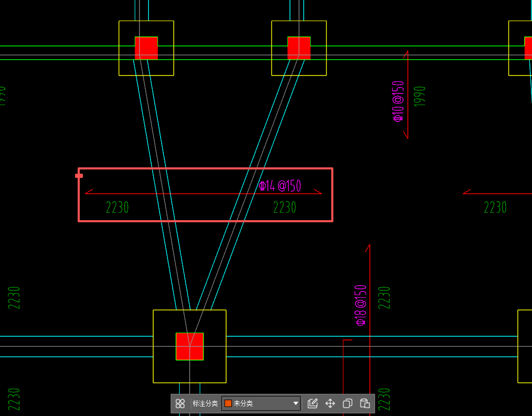This screenshot has width=532, height=416.
Task: Select the Φ14@150 rebar label
Action: coord(280,186)
